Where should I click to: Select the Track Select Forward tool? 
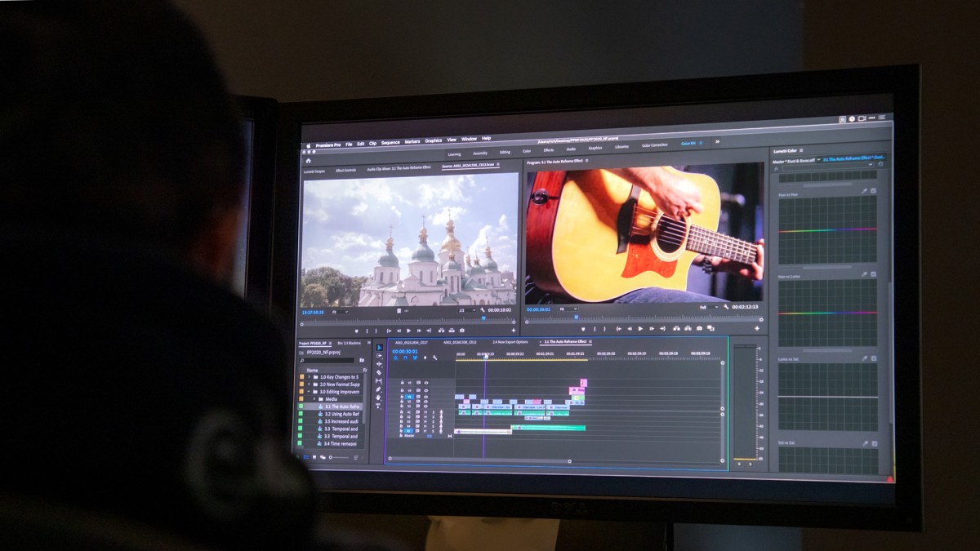coord(379,356)
